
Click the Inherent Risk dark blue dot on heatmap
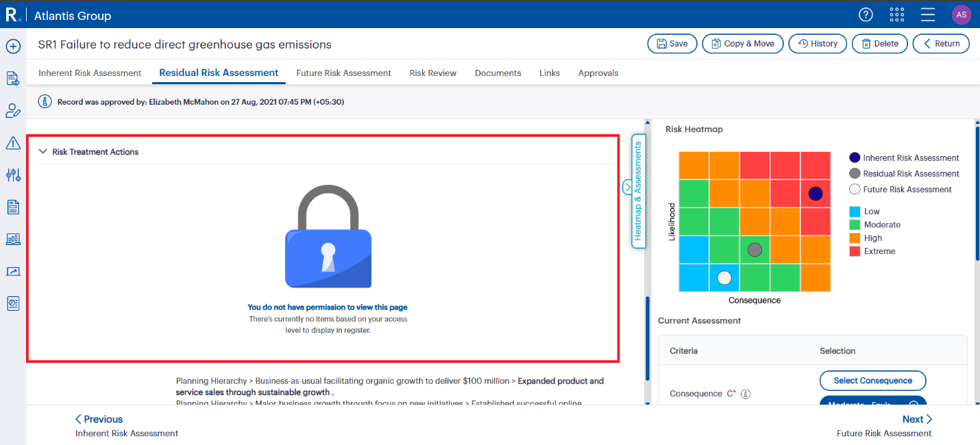coord(815,194)
